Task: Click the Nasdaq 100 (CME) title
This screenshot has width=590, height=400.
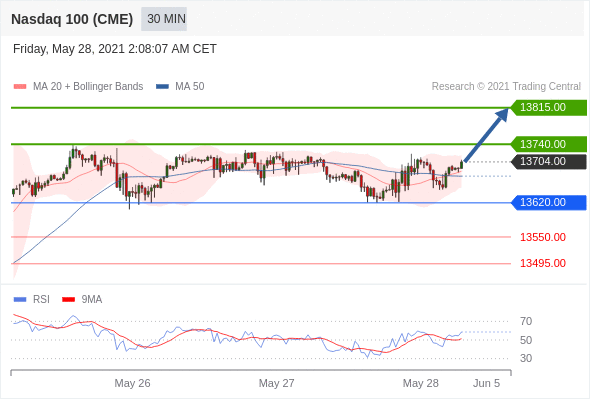Action: [72, 19]
